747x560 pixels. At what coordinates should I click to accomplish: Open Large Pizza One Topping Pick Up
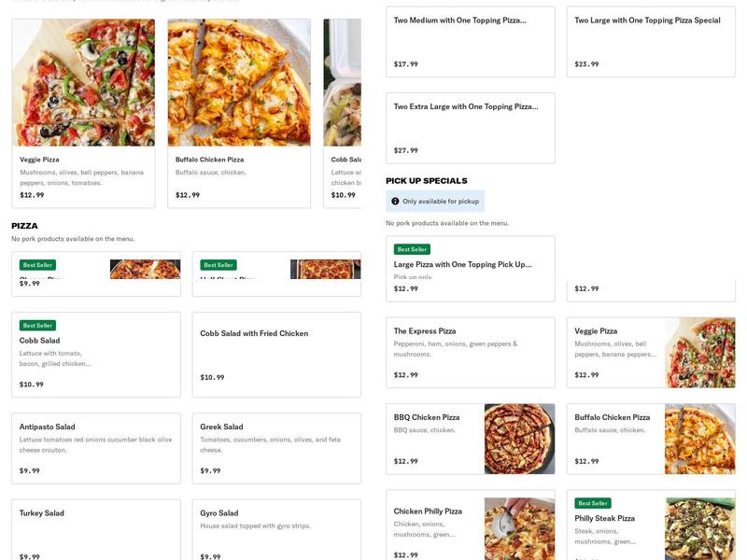pyautogui.click(x=470, y=264)
